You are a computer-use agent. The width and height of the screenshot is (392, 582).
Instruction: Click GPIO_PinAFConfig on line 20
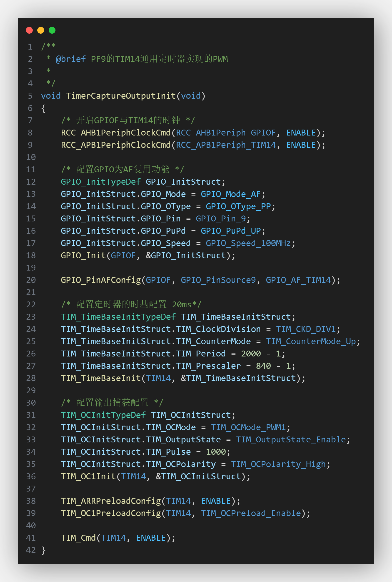pos(101,280)
